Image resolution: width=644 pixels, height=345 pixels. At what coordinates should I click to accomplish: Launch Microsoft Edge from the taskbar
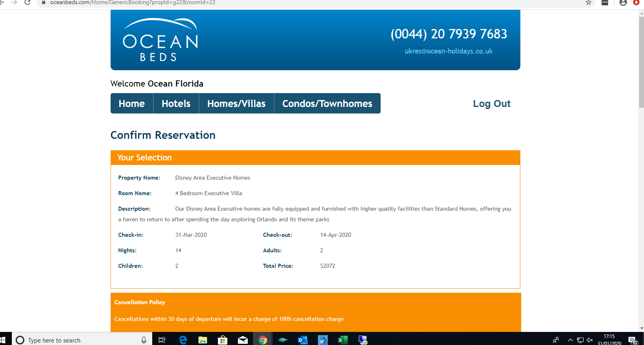click(183, 340)
